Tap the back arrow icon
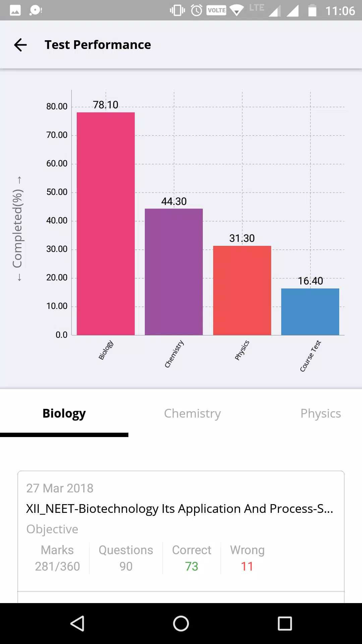Image resolution: width=362 pixels, height=644 pixels. pyautogui.click(x=20, y=45)
